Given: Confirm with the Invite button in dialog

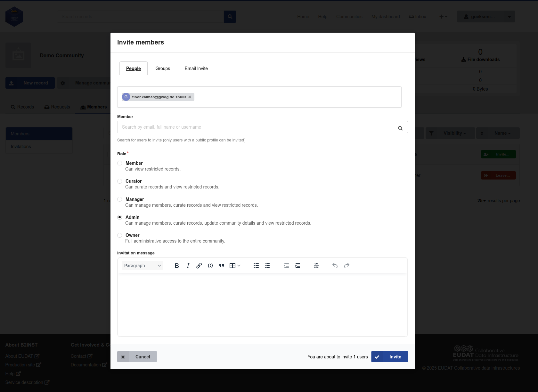Looking at the screenshot, I should (389, 357).
